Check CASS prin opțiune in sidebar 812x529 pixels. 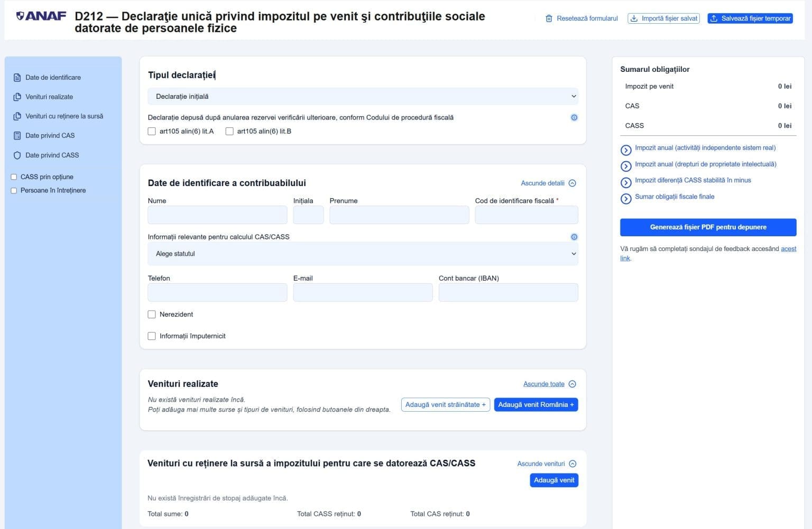[x=14, y=177]
